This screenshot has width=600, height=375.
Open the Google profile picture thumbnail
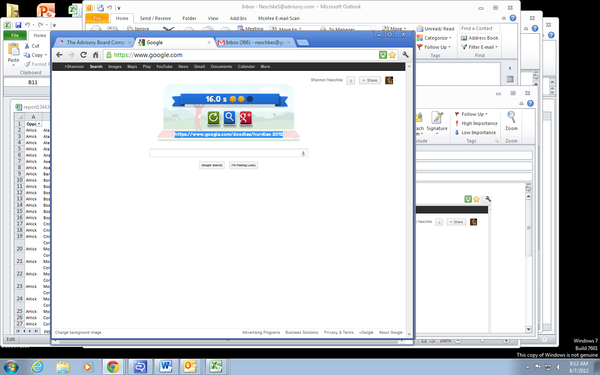[389, 80]
